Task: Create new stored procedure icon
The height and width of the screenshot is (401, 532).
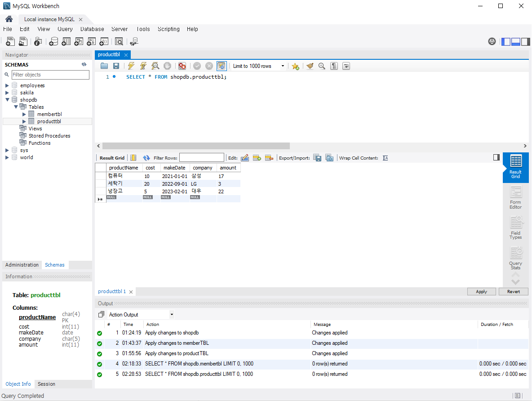Action: coord(91,41)
